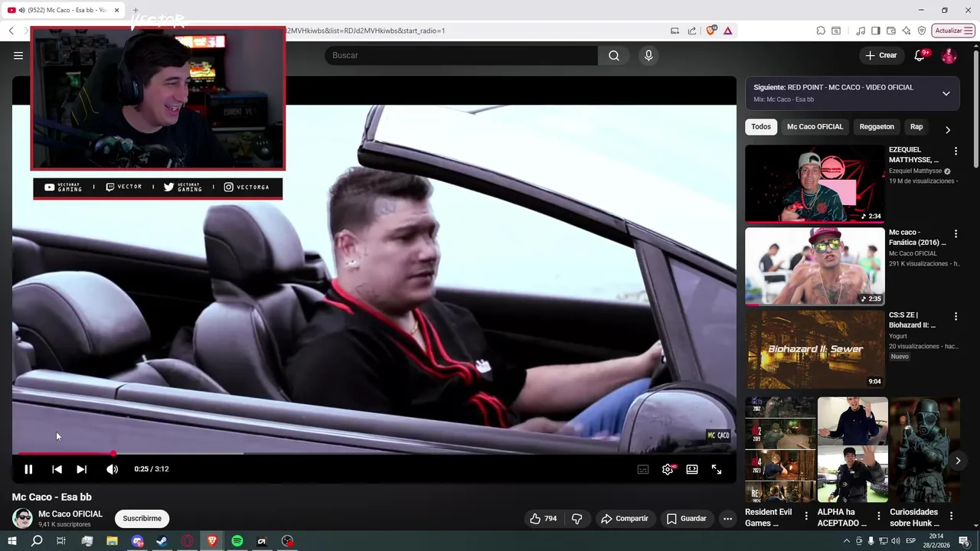Open the browser extensions puzzle icon
The height and width of the screenshot is (551, 980).
[821, 31]
